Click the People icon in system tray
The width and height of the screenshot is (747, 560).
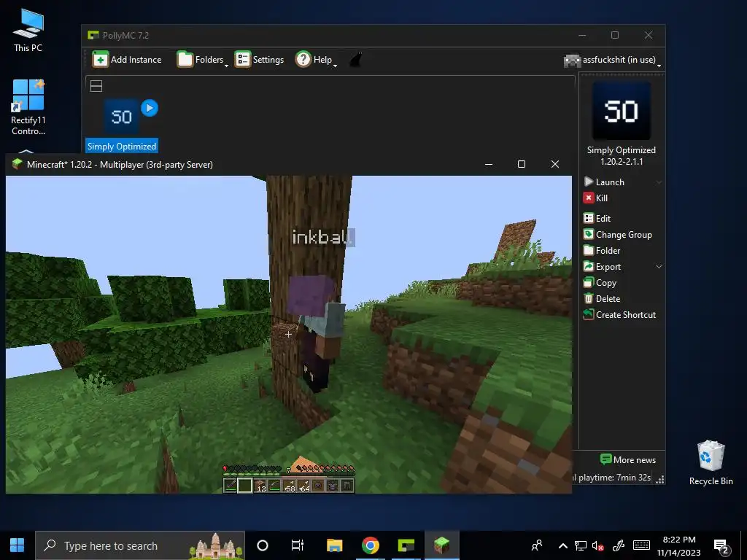coord(537,545)
